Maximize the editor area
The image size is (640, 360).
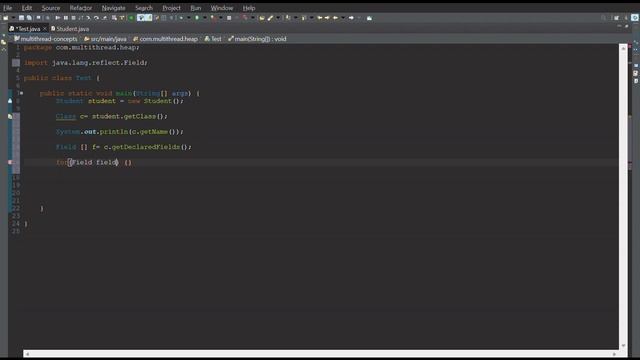point(627,26)
